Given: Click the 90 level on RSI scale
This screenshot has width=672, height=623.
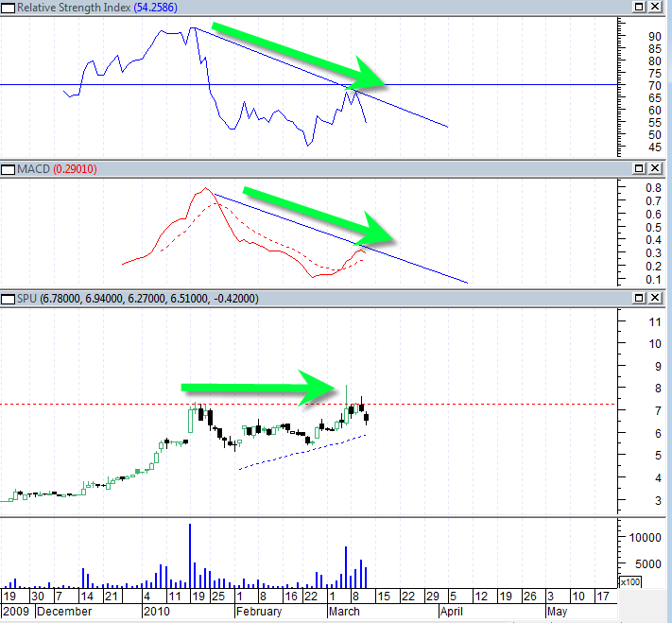Looking at the screenshot, I should click(x=655, y=37).
